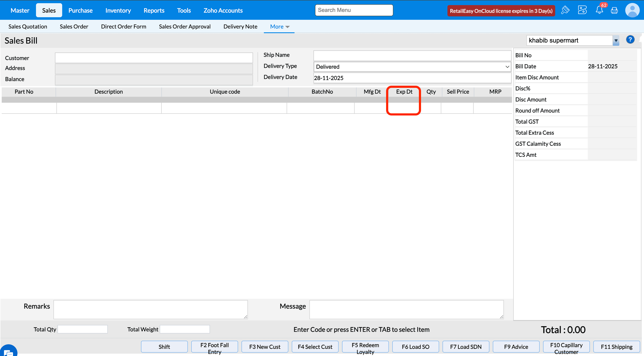
Task: Open the Reports menu
Action: 154,10
